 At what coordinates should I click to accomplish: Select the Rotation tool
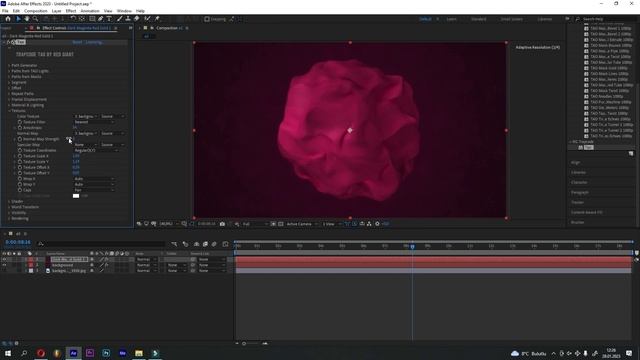[x=73, y=19]
